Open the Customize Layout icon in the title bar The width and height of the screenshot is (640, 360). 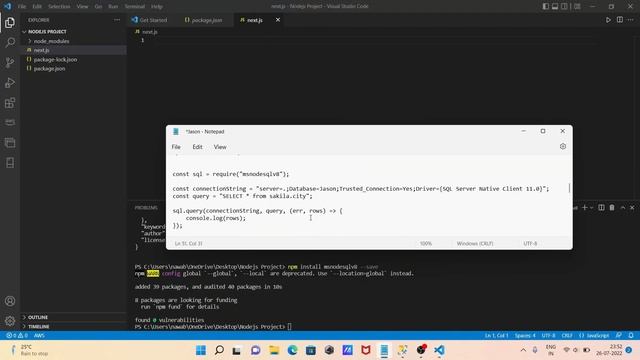click(577, 6)
